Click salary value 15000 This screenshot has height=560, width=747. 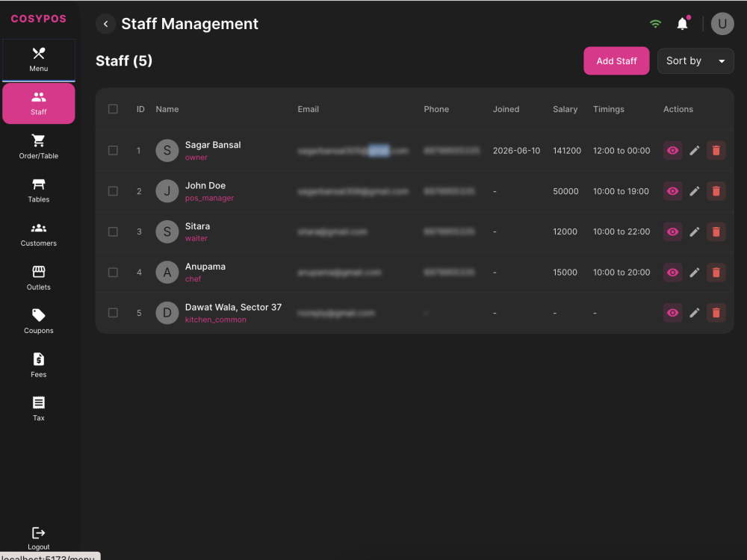click(x=565, y=273)
